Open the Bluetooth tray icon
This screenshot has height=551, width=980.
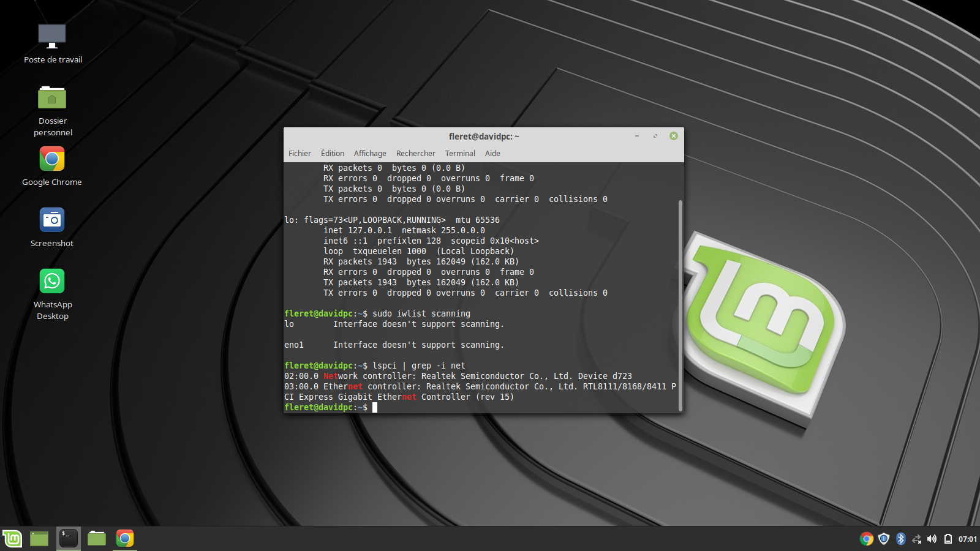pos(900,539)
